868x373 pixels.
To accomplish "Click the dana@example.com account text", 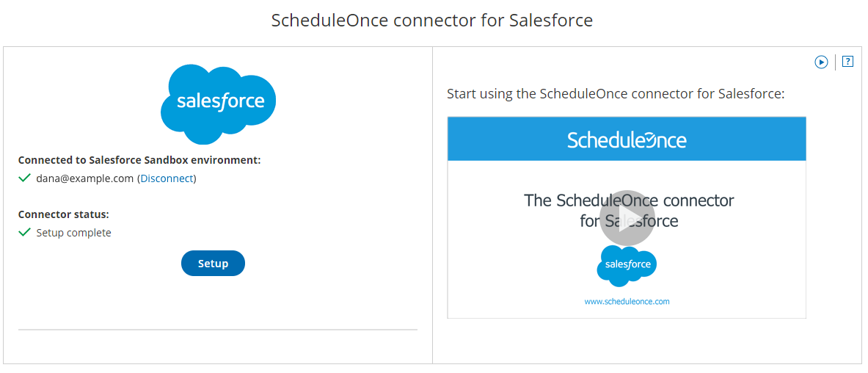I will click(x=84, y=178).
